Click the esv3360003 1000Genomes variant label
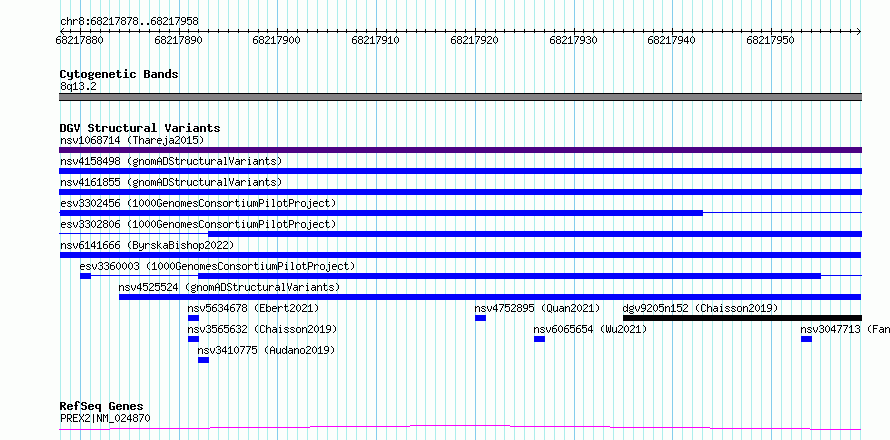 (217, 266)
